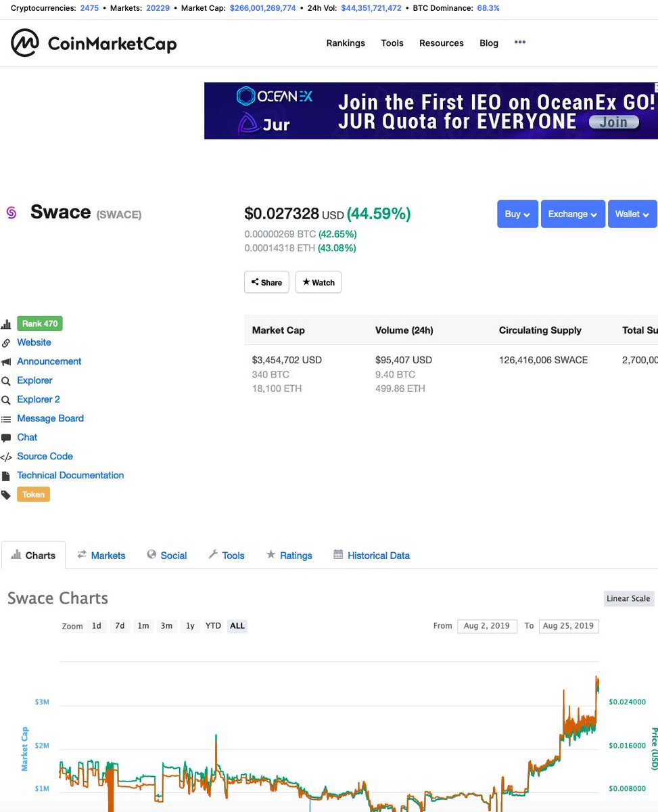Click the Linear Scale button
Screen dimensions: 658x812
click(628, 598)
